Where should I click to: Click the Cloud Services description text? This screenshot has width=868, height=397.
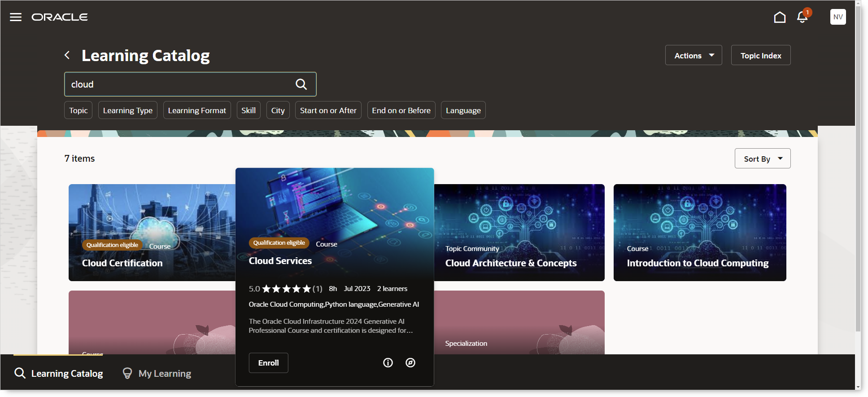pyautogui.click(x=331, y=326)
